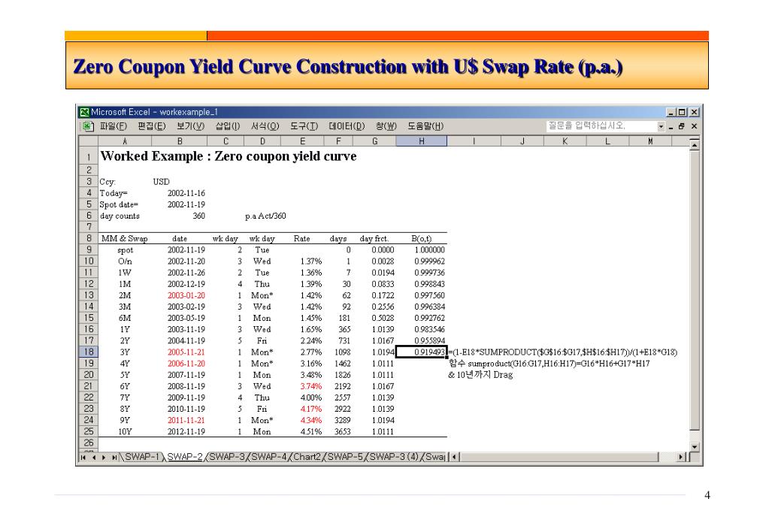Jump to last sheet tab arrow
This screenshot has height=532, width=769.
114,458
